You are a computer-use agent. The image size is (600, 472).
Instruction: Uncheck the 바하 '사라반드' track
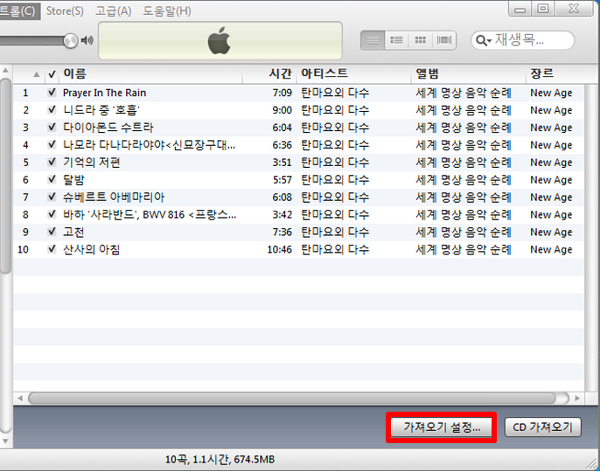coord(52,215)
